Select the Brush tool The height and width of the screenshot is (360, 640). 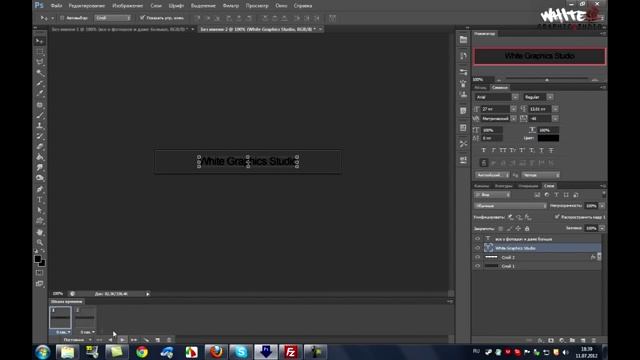(40, 115)
